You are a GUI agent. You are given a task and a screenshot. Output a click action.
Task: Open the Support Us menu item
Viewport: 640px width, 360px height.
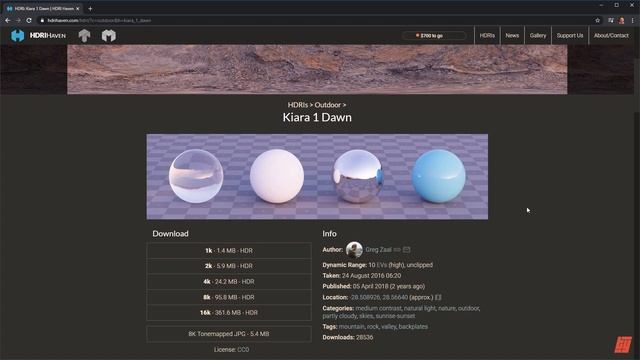(x=570, y=36)
